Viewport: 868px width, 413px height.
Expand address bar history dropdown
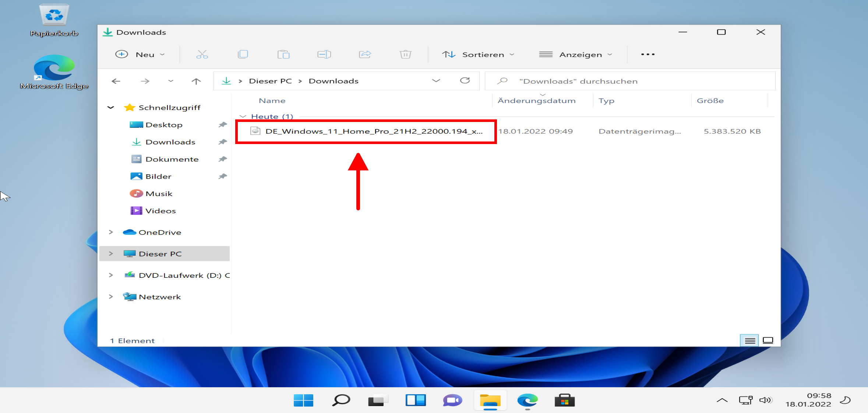click(x=436, y=81)
